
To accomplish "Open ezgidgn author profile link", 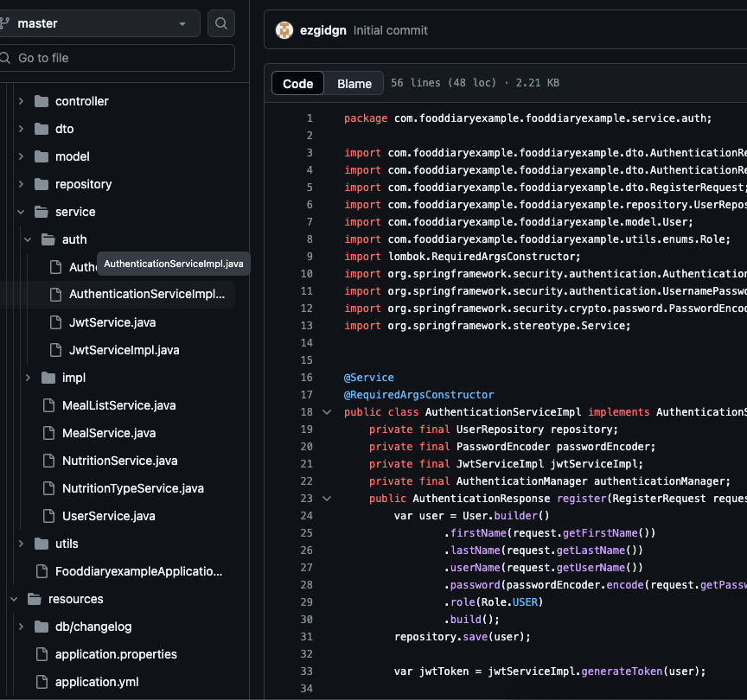I will (x=323, y=30).
